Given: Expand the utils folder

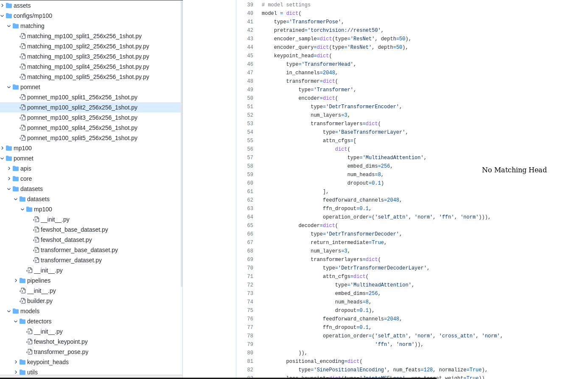Looking at the screenshot, I should click(16, 372).
